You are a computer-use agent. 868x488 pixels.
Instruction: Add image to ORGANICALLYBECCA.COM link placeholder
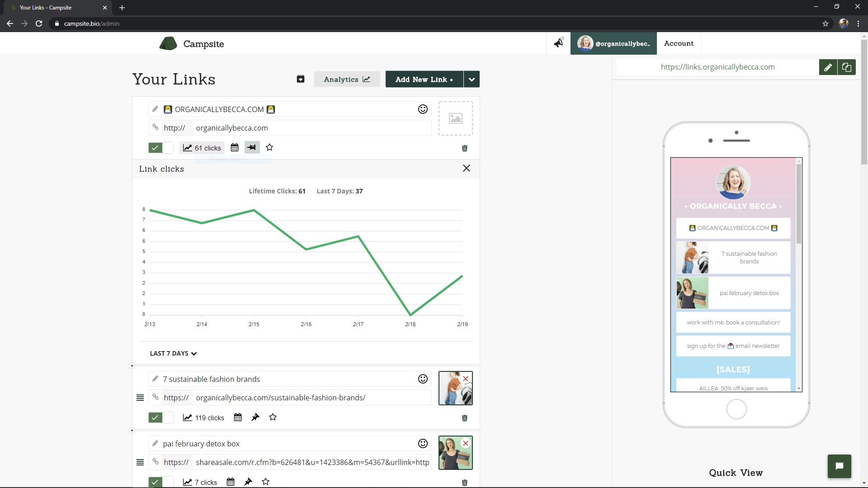point(456,118)
